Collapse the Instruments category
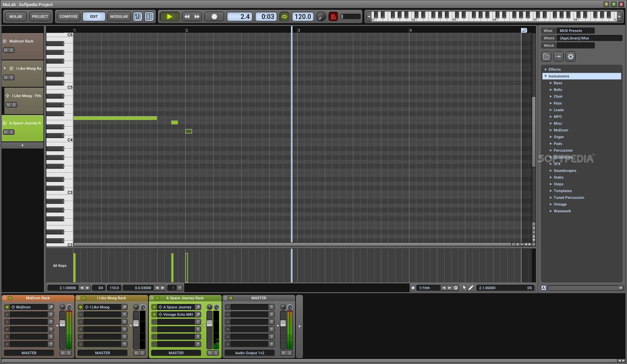 pyautogui.click(x=546, y=76)
